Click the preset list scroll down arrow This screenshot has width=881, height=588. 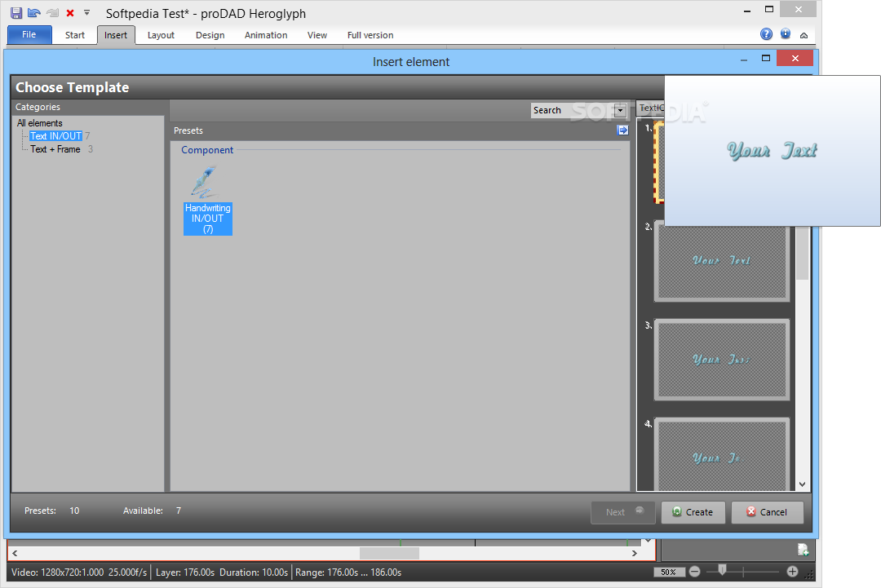click(x=803, y=484)
